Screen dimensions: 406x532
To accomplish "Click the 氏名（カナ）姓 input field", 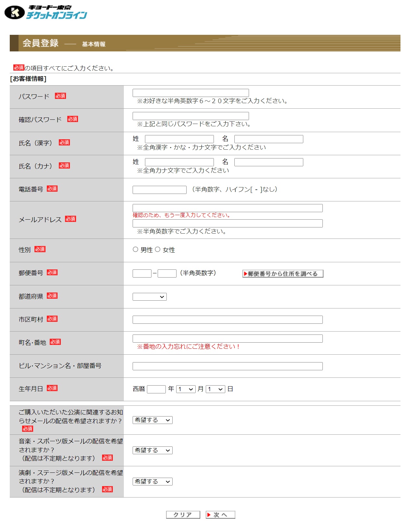I will (179, 162).
